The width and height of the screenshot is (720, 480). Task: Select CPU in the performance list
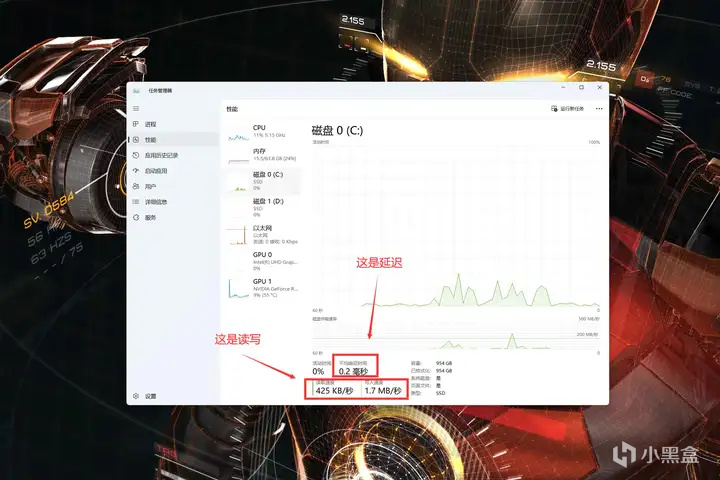263,132
